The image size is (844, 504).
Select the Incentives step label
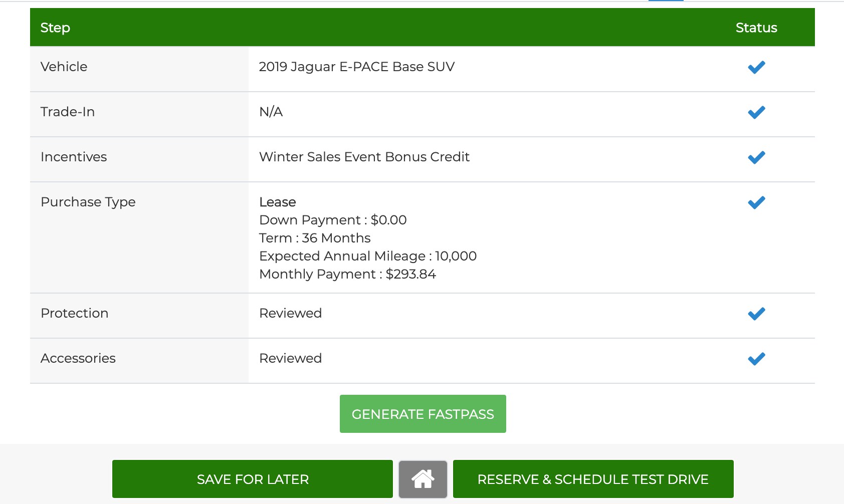[74, 157]
